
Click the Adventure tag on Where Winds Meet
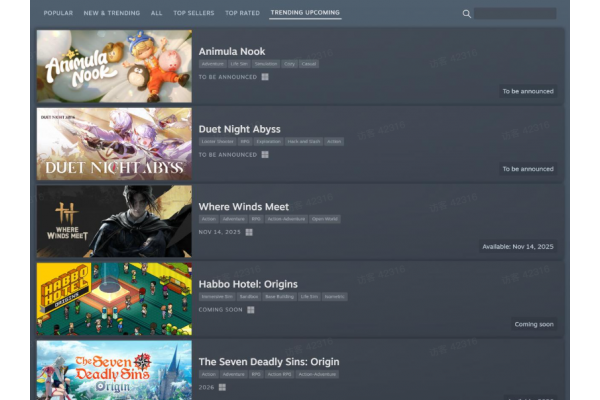(233, 219)
